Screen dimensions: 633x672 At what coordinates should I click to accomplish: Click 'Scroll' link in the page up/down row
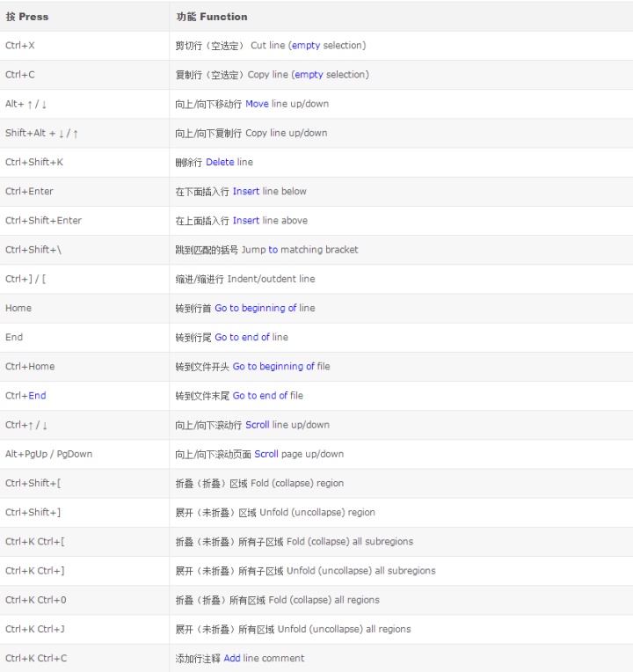point(266,454)
